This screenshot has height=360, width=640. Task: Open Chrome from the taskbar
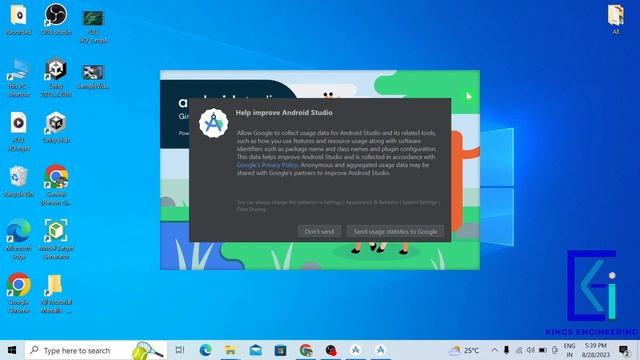pos(306,350)
